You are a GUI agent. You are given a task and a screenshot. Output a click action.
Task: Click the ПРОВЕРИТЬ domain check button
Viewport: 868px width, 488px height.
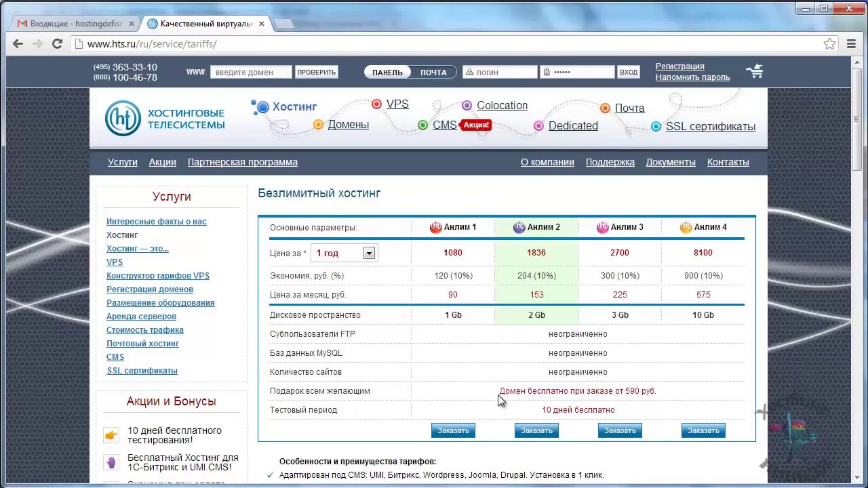pyautogui.click(x=317, y=72)
